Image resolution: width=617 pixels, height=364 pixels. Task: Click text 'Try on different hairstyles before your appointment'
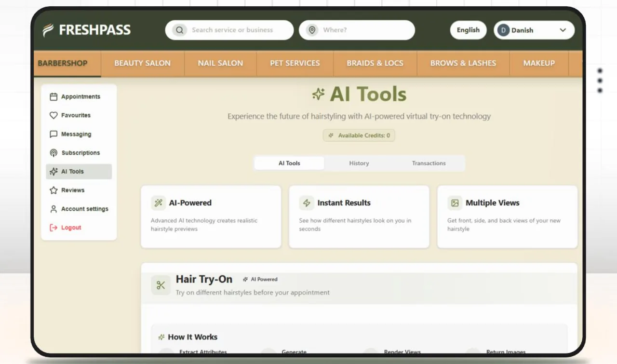[253, 293]
